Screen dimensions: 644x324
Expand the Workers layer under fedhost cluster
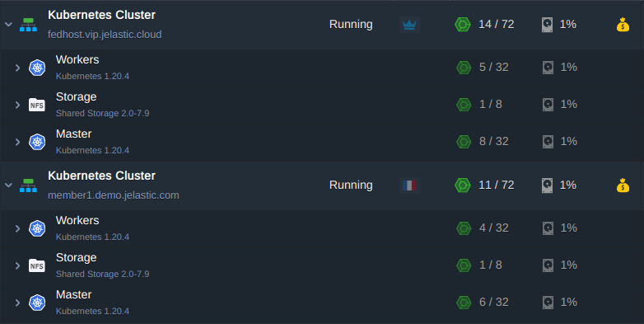(x=17, y=68)
